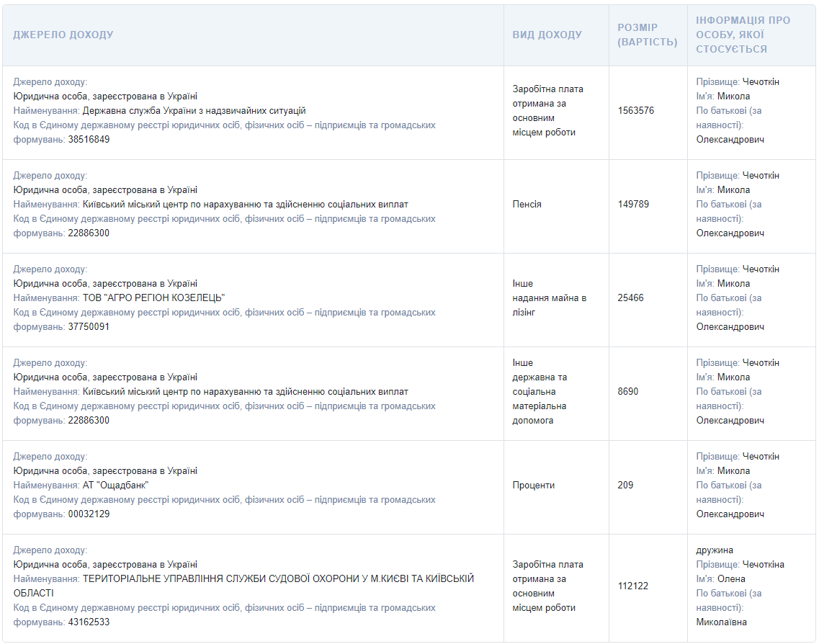819x644 pixels.
Task: Click the РОЗМІР (ВАРТІСТЬ) column header
Action: (647, 35)
